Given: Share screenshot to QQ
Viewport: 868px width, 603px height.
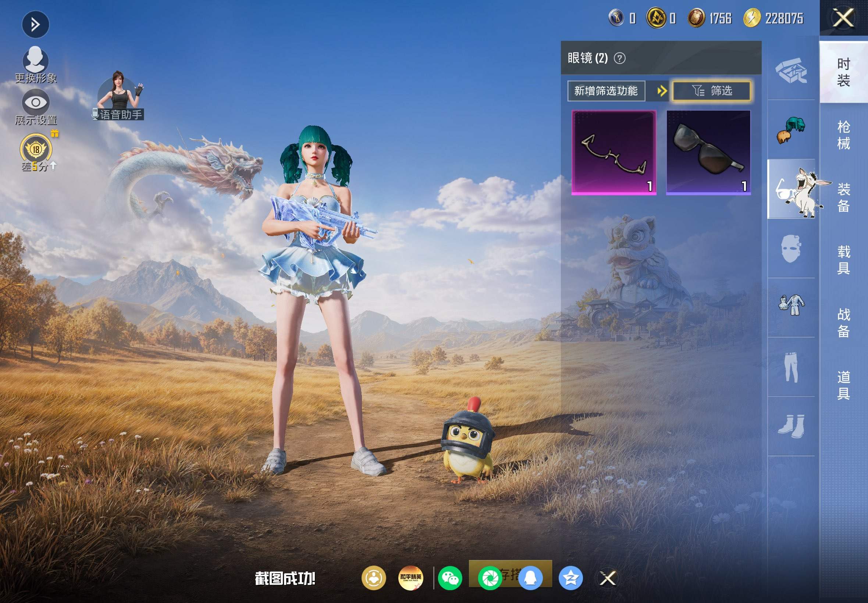Looking at the screenshot, I should [x=531, y=578].
